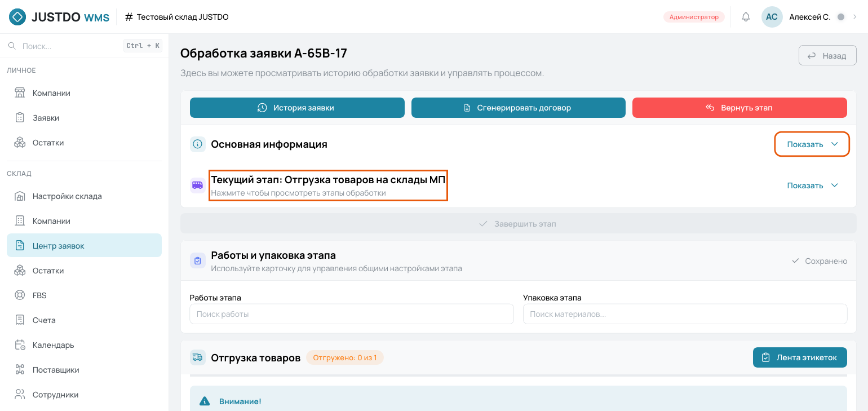The width and height of the screenshot is (868, 411).
Task: Click the AC user avatar
Action: point(772,17)
